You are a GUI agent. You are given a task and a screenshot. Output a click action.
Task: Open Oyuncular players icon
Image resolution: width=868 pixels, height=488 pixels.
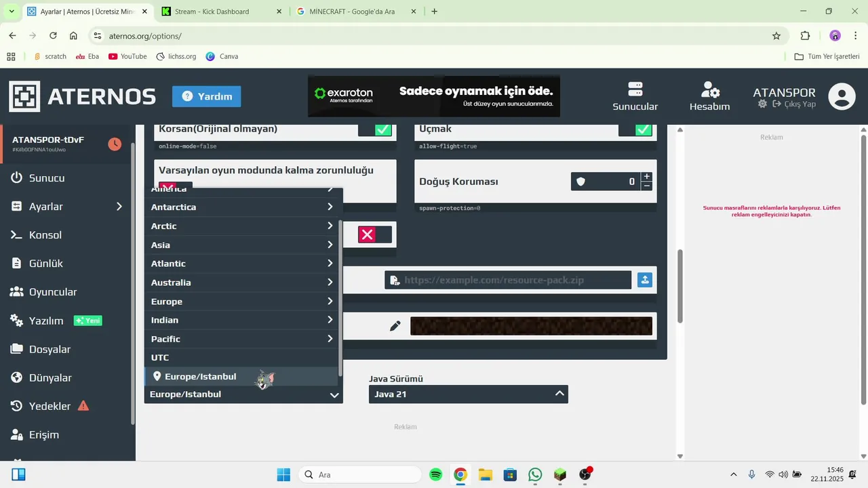17,291
